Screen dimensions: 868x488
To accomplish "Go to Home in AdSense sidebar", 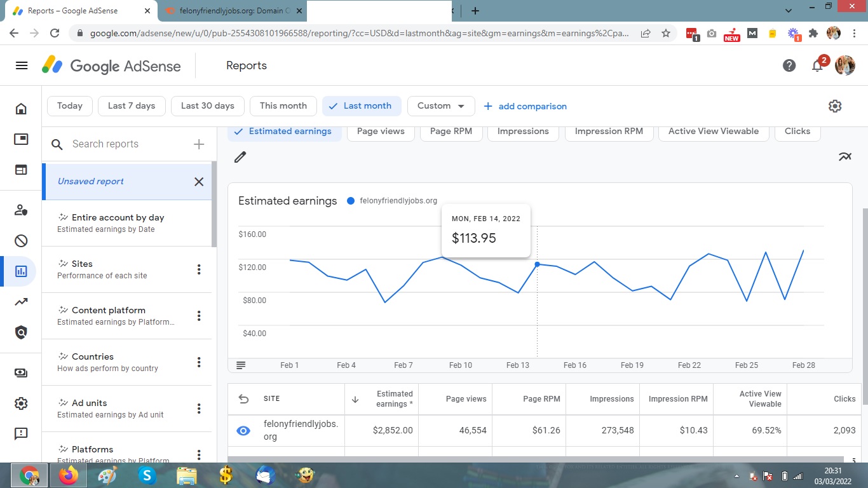I will (21, 109).
